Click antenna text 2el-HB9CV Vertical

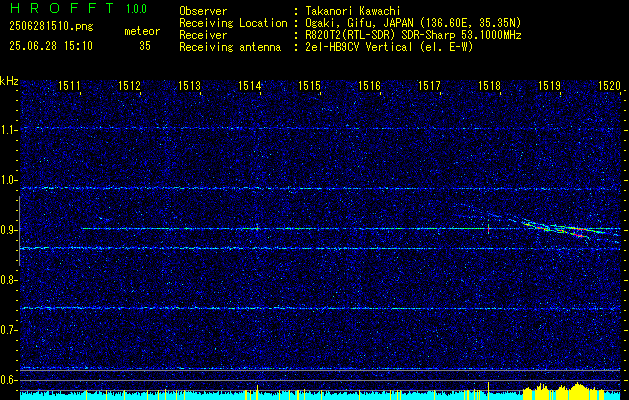[359, 47]
